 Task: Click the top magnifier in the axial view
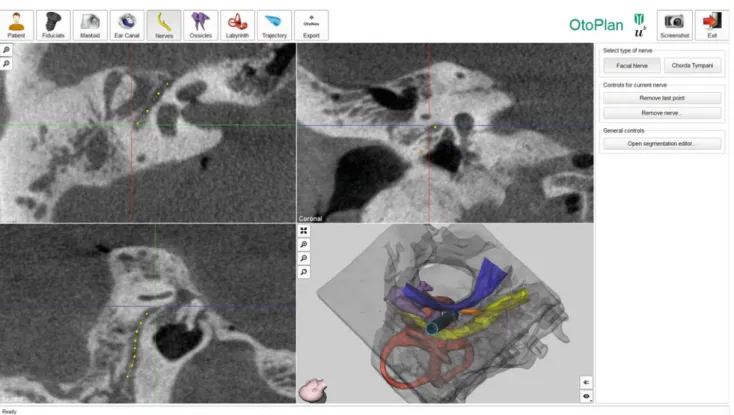pos(6,50)
